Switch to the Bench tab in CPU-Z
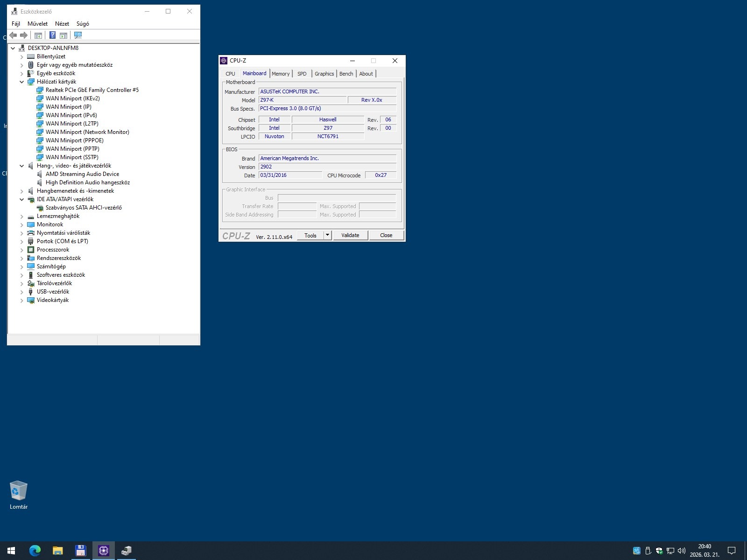 tap(346, 74)
